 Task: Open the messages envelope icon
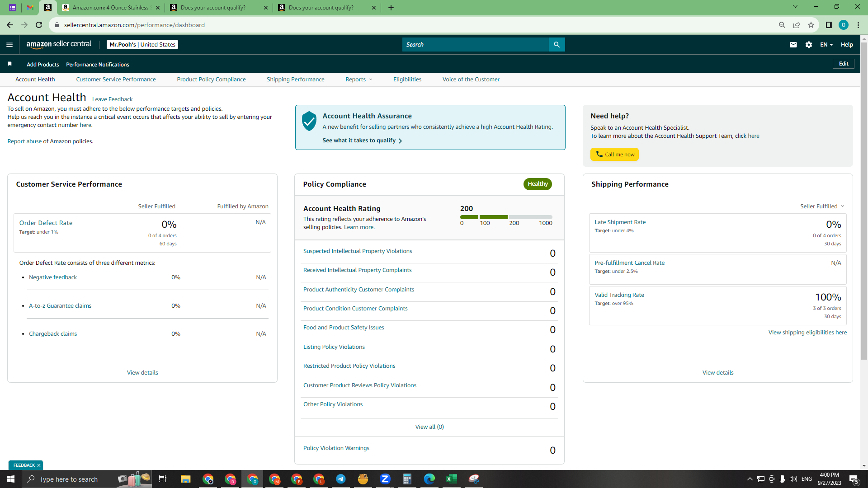793,44
